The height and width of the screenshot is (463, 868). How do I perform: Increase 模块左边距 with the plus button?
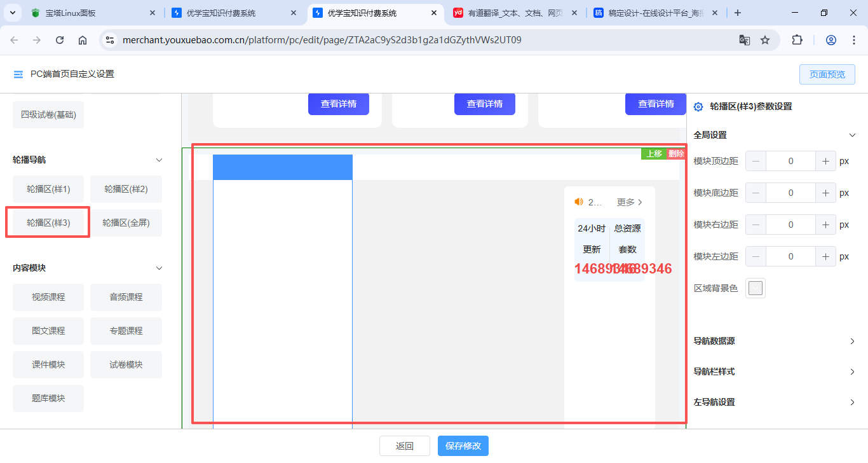tap(825, 256)
